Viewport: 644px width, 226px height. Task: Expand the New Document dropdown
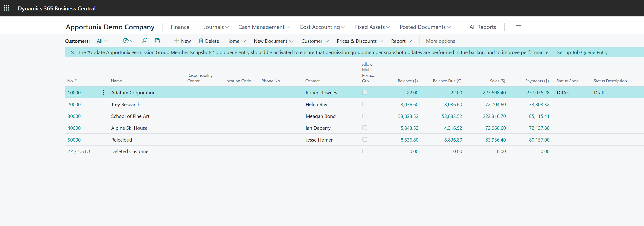pos(273,41)
